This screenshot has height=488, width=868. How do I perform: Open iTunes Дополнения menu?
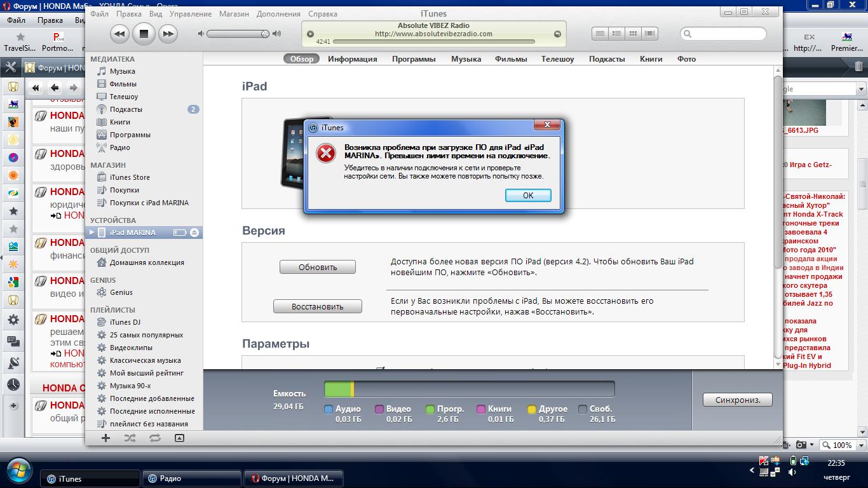pyautogui.click(x=279, y=13)
